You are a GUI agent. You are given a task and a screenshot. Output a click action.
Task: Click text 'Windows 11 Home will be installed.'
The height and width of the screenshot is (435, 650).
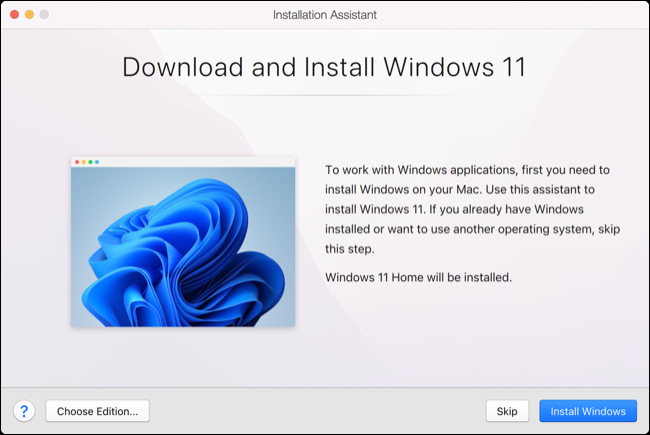(x=418, y=277)
